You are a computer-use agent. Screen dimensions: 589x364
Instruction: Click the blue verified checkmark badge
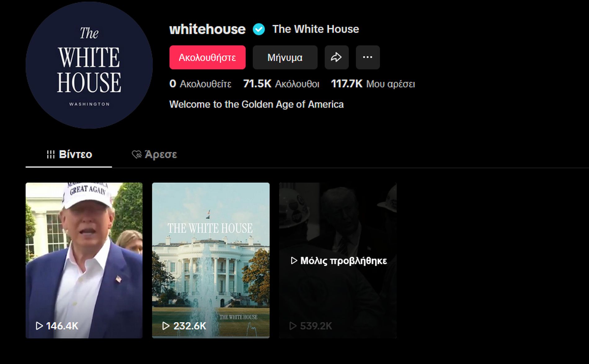[259, 29]
